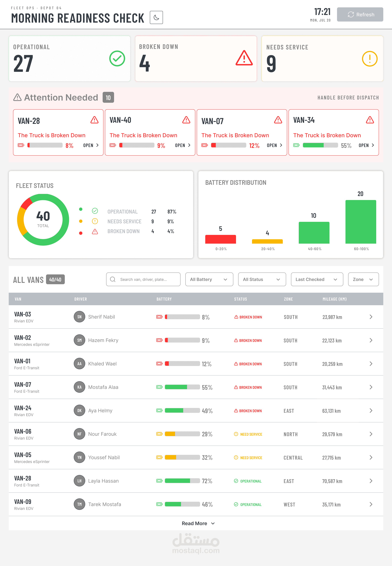Click the green battery icon on VAN-34 alert card
Image resolution: width=392 pixels, height=566 pixels.
click(296, 145)
